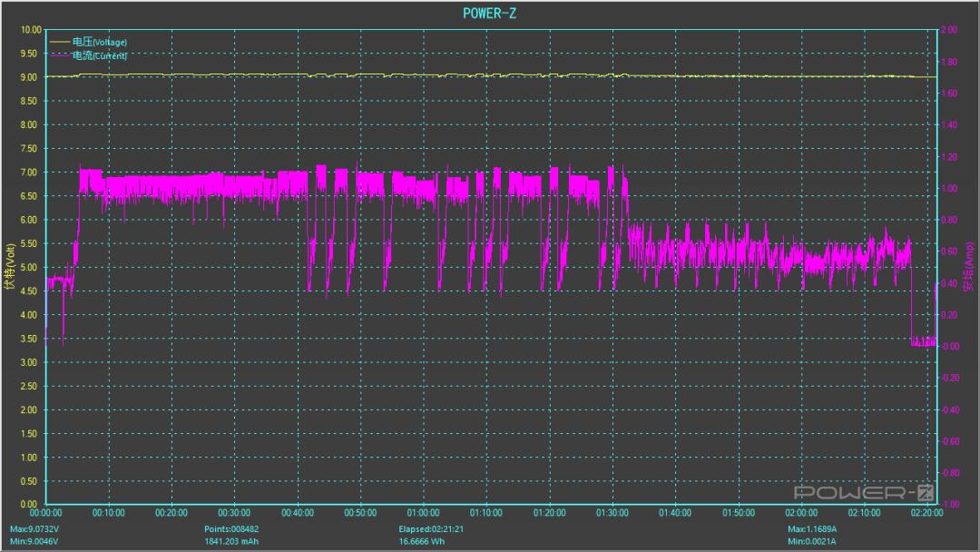Click the 00:10:00 time axis label
Viewport: 980px width, 552px height.
coord(109,513)
